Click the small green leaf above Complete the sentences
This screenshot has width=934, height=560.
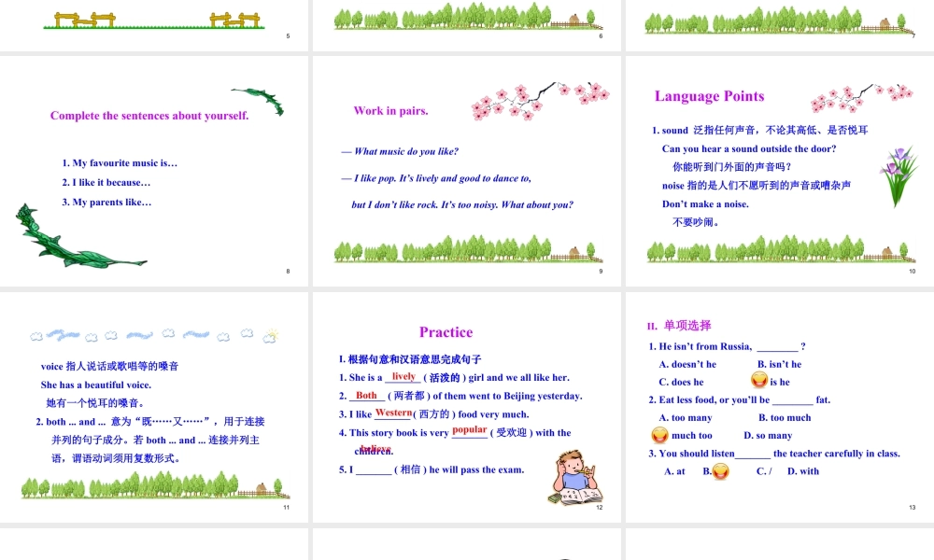click(x=261, y=100)
